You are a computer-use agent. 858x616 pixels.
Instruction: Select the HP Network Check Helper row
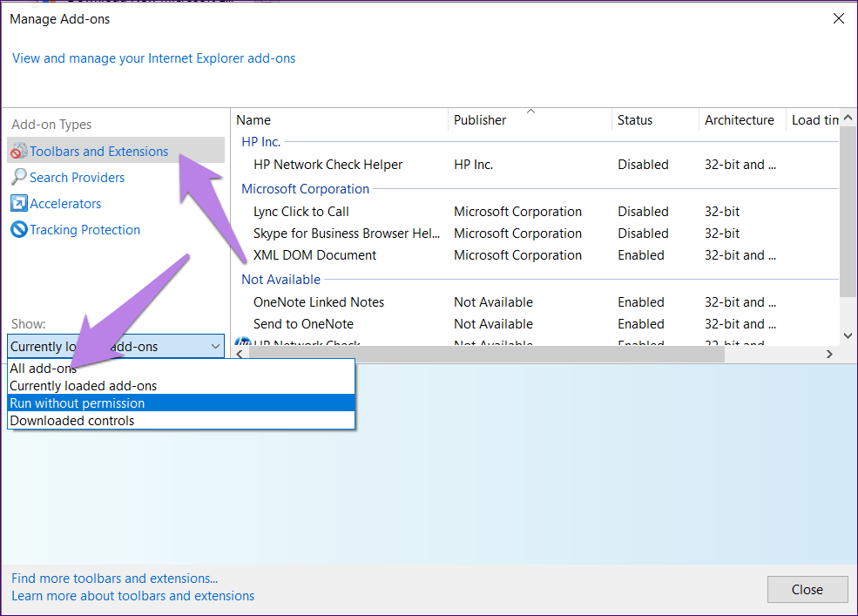(x=328, y=165)
